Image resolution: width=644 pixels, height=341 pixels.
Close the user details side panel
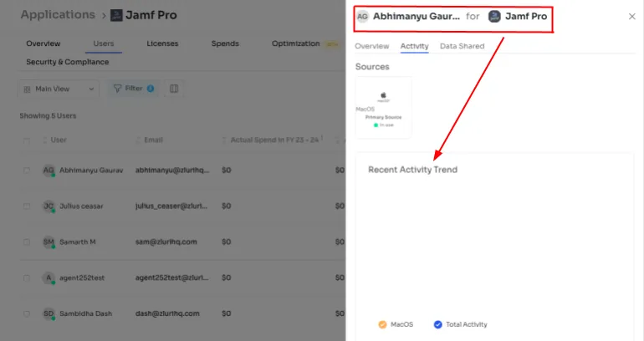point(631,17)
